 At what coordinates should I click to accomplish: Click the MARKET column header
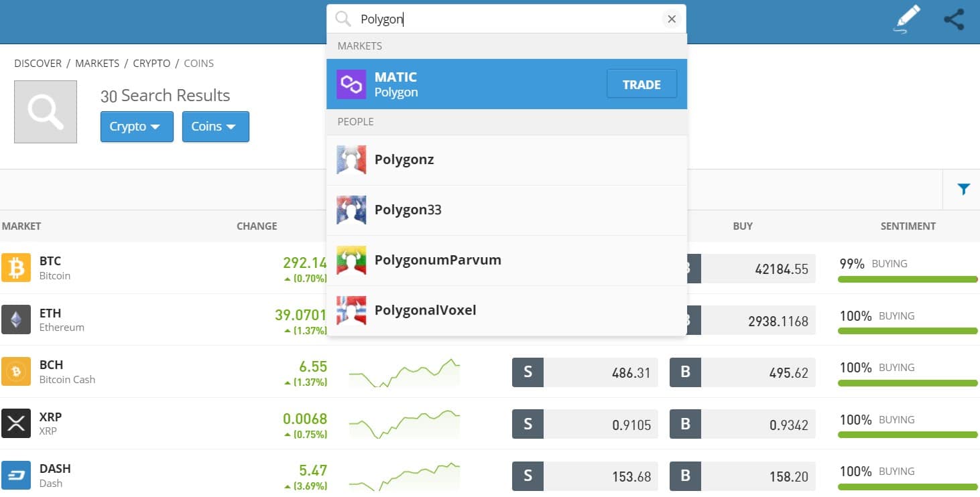click(21, 226)
